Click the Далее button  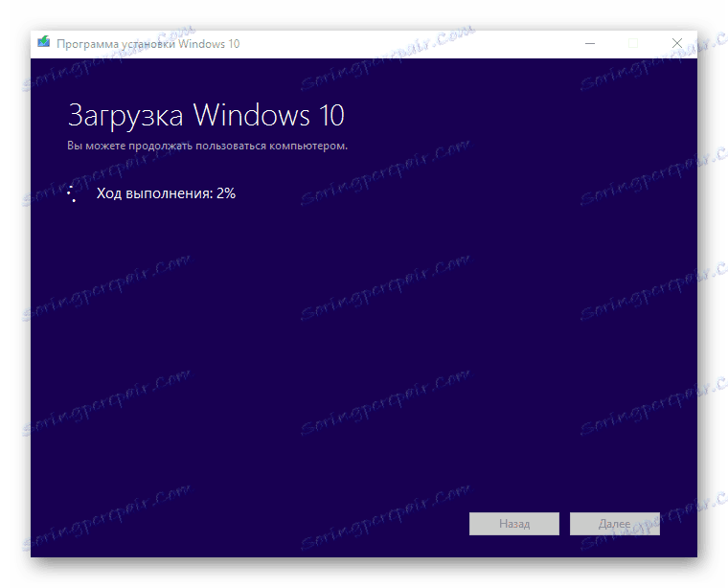(614, 524)
